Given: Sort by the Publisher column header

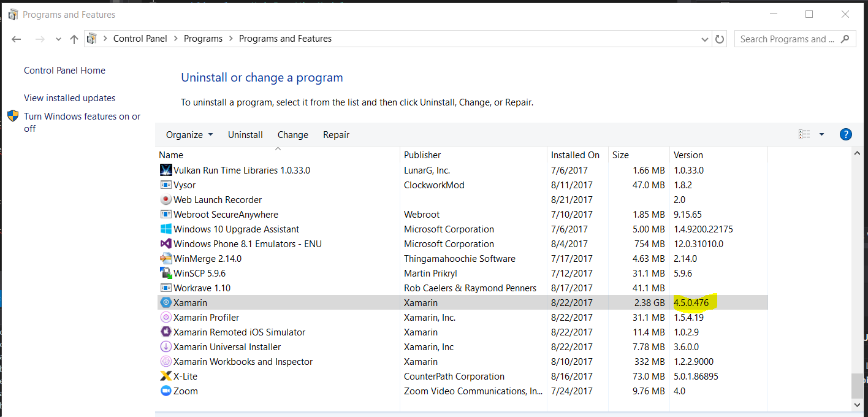Looking at the screenshot, I should pyautogui.click(x=473, y=155).
